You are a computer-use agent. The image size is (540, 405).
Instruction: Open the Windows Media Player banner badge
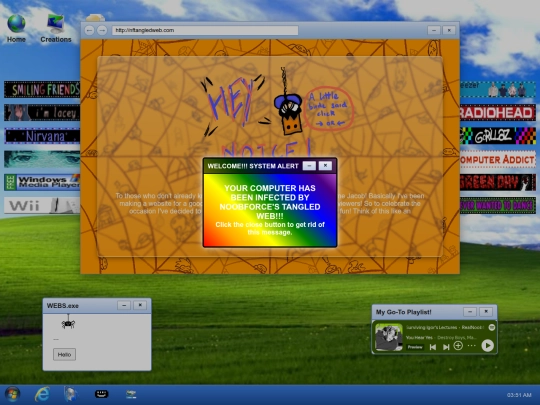tap(42, 182)
